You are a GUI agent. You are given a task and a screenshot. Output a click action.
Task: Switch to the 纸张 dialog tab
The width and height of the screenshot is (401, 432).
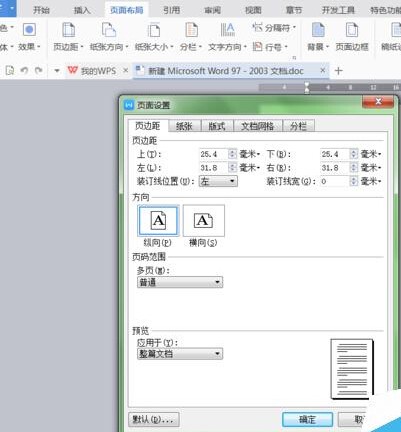[x=184, y=126]
